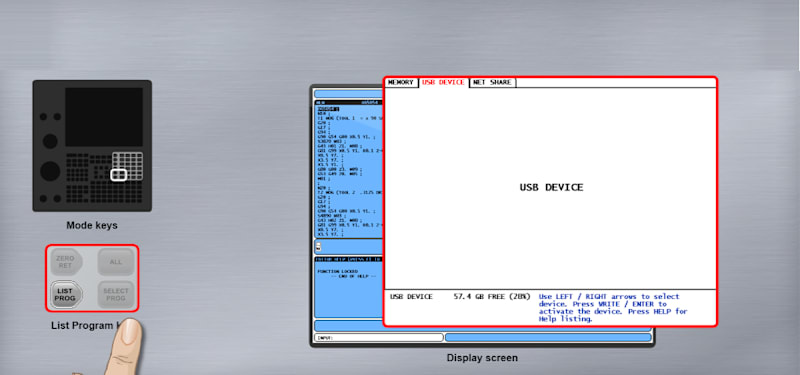Viewport: 800px width, 375px height.
Task: Open the NET SHARE tab
Action: pyautogui.click(x=492, y=82)
